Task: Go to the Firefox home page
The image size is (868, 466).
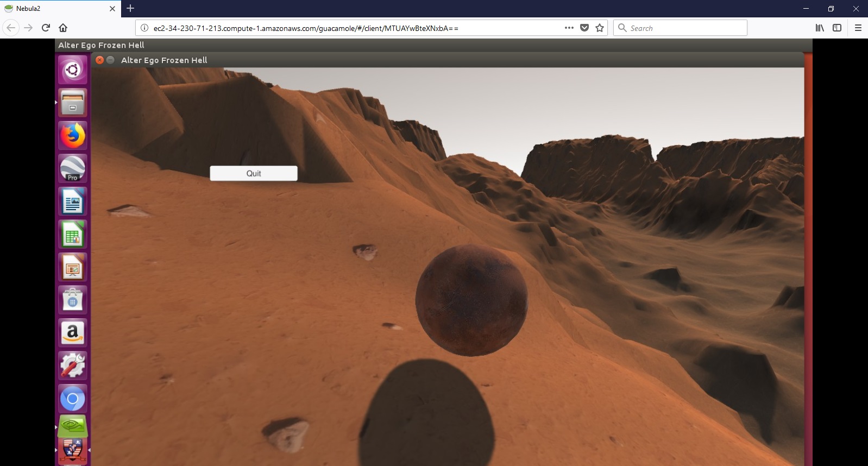Action: pyautogui.click(x=63, y=28)
